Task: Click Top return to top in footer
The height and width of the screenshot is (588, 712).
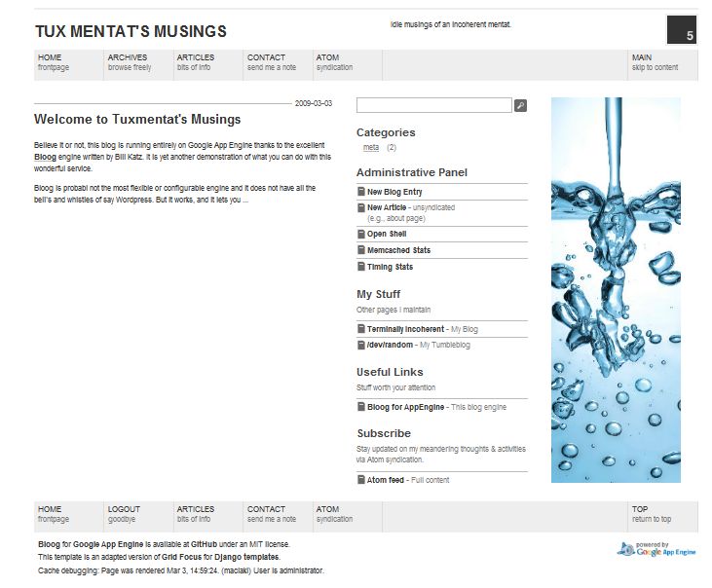Action: coord(652,514)
